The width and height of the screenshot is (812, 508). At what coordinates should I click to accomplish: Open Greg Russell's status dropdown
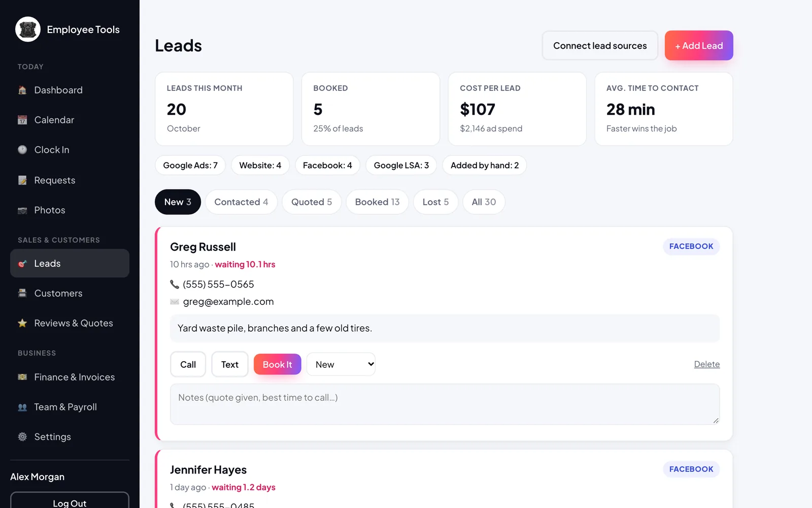tap(341, 364)
